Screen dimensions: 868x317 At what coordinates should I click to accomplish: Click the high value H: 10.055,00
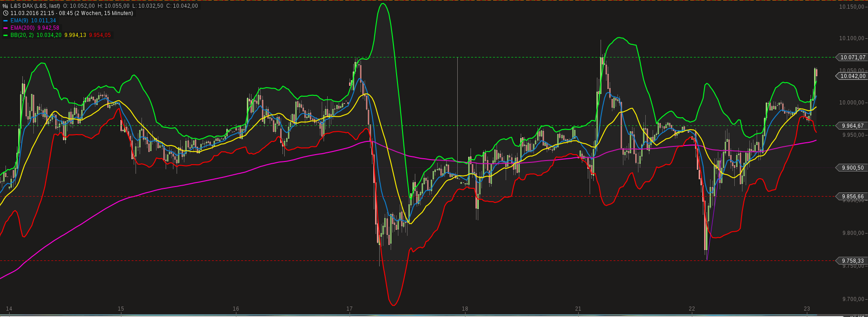(114, 6)
